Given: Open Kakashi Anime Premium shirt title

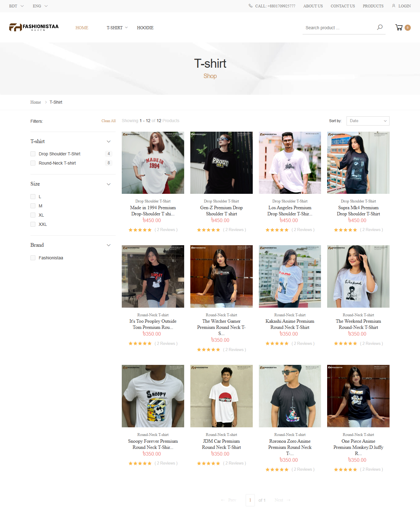Looking at the screenshot, I should pos(290,324).
